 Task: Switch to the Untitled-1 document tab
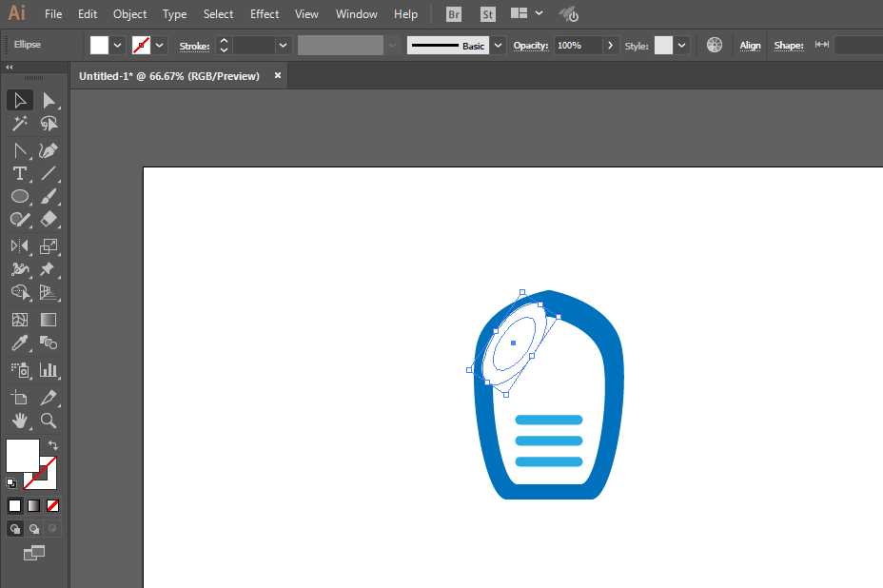coord(171,75)
